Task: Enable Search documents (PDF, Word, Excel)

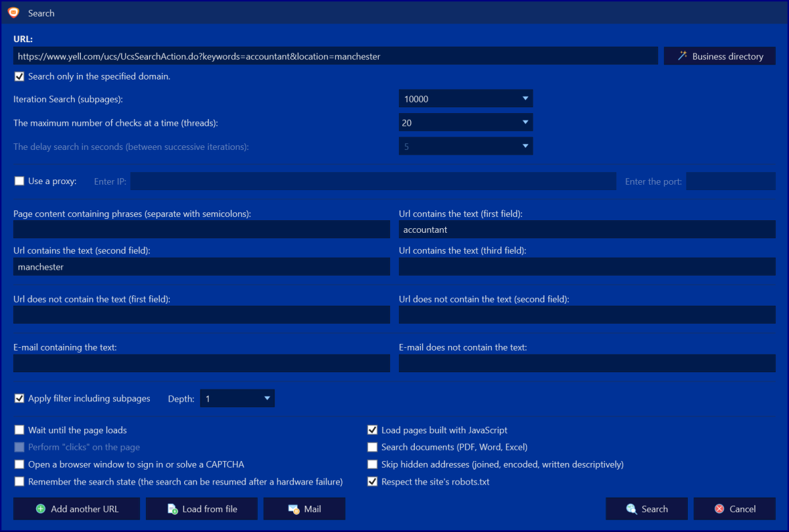Action: point(373,447)
